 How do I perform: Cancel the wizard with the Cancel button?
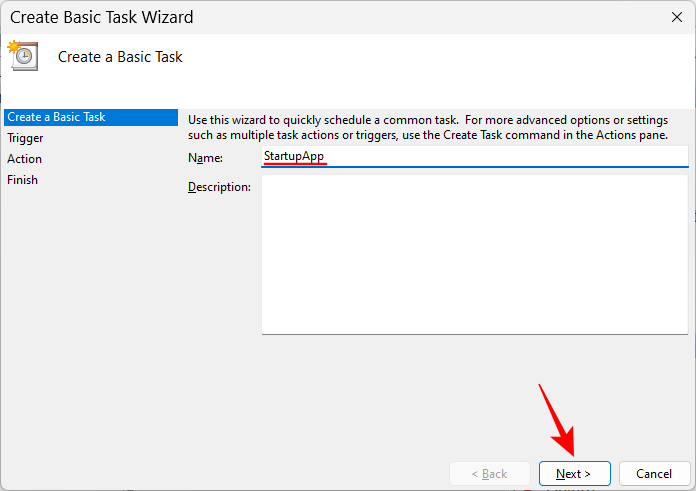(654, 473)
